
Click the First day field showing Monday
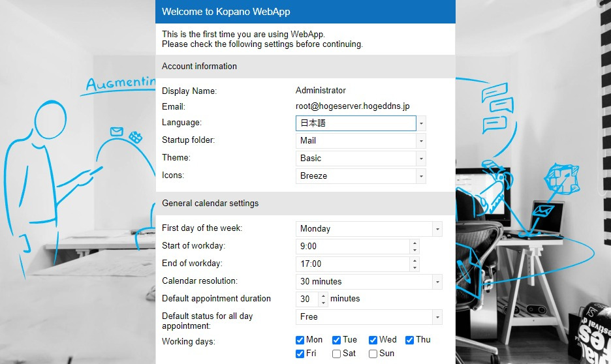364,229
